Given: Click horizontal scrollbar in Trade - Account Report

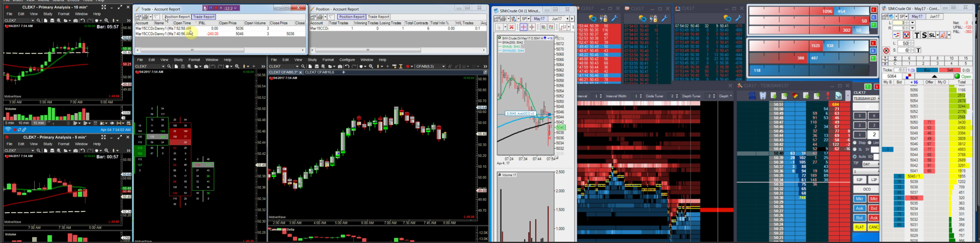Looking at the screenshot, I should 192,50.
